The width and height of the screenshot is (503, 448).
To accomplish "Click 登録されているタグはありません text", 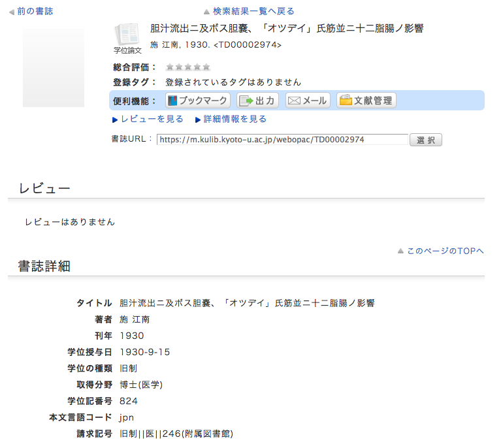I will click(x=233, y=82).
